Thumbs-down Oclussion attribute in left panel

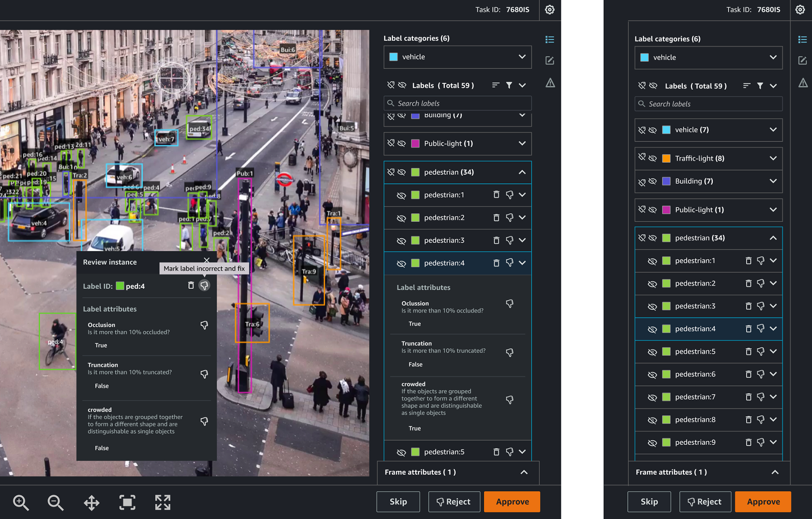510,303
